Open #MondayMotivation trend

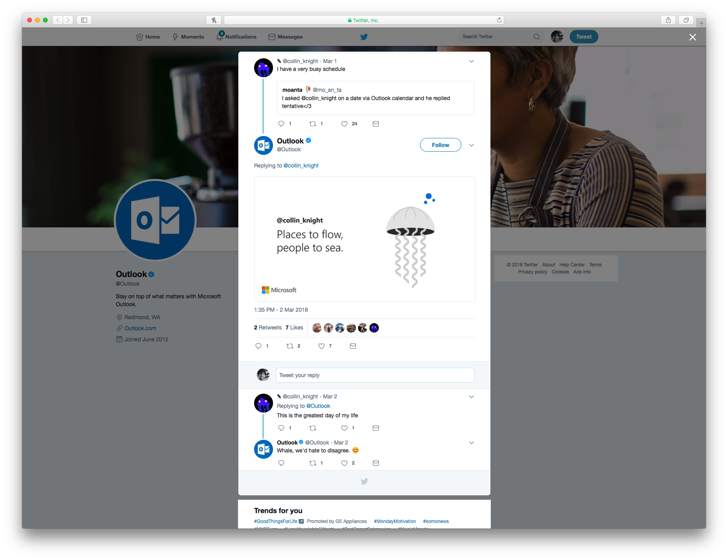pos(395,521)
